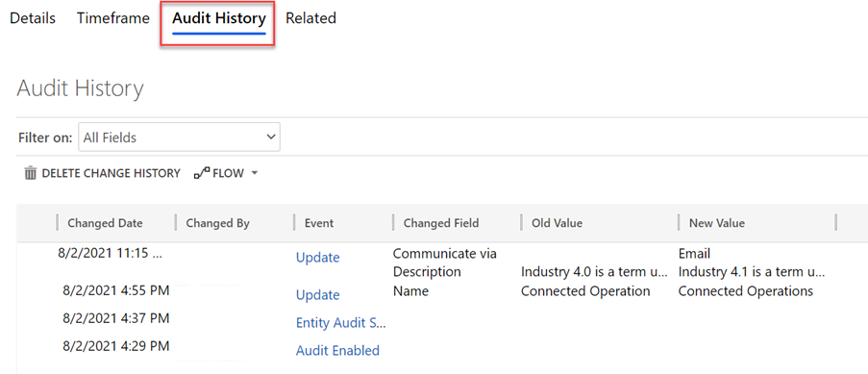Click the trash icon for Delete Change History

point(31,173)
